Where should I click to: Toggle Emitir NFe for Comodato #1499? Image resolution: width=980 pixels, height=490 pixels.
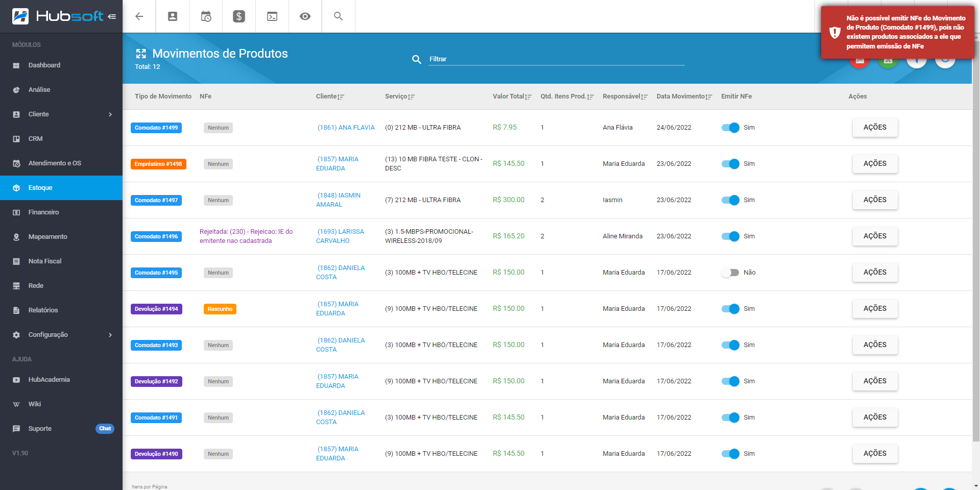click(730, 128)
